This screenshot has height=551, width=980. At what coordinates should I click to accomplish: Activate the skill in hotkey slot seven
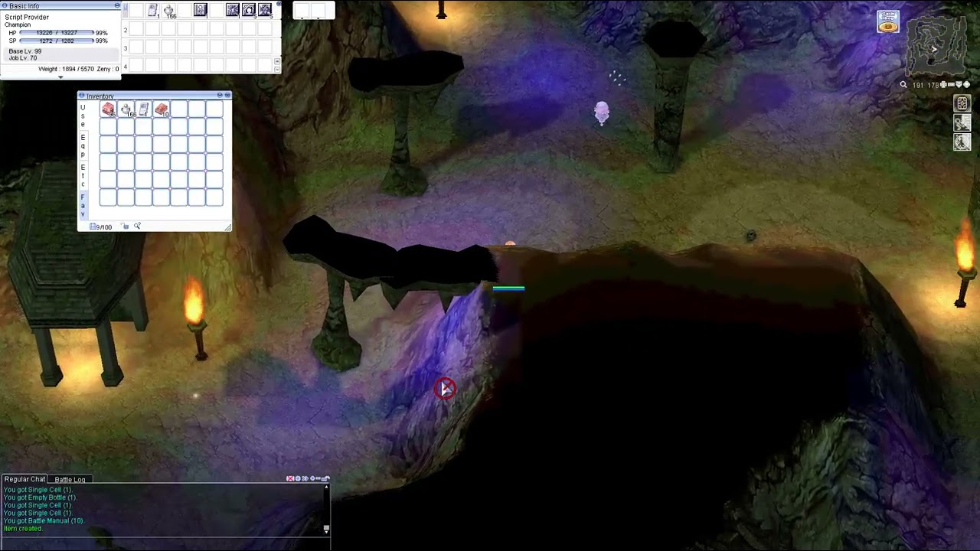click(x=233, y=11)
